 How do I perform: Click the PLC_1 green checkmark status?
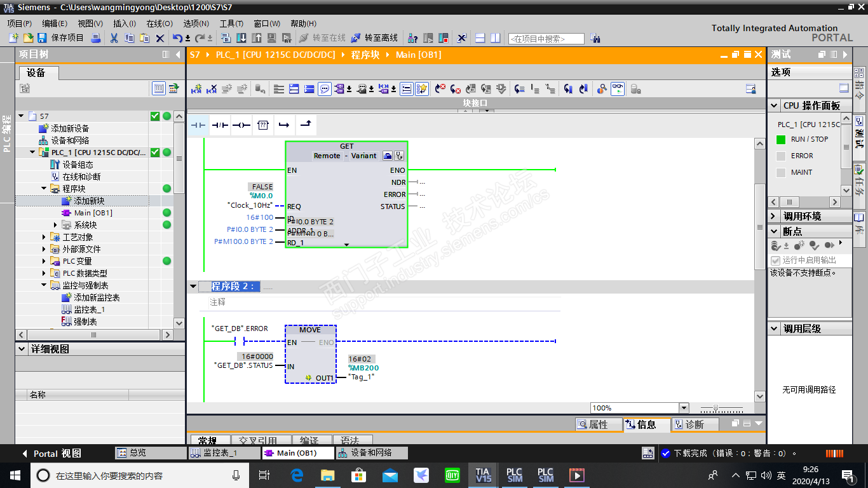(x=155, y=152)
